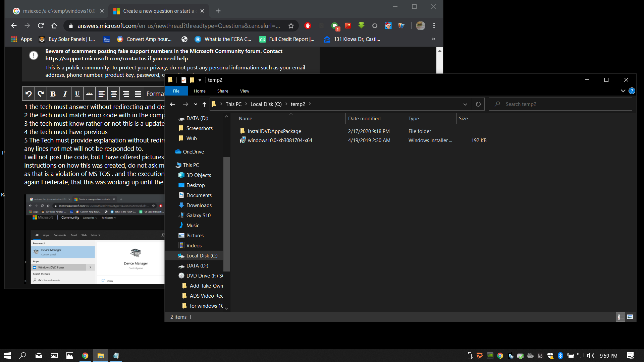The height and width of the screenshot is (362, 644).
Task: Toggle Bold formatting in the forum editor
Action: 53,94
